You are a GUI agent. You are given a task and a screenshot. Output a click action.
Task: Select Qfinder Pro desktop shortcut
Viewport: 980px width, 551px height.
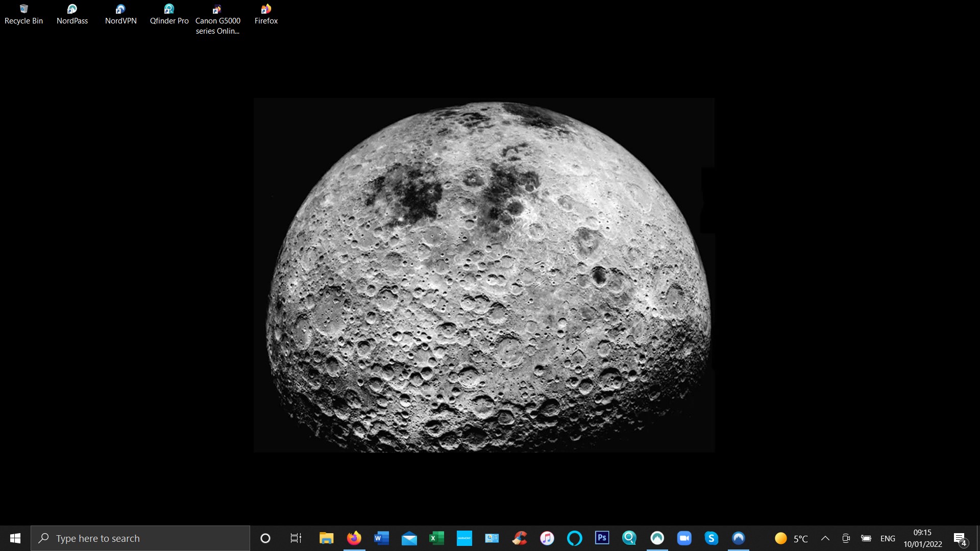point(169,14)
